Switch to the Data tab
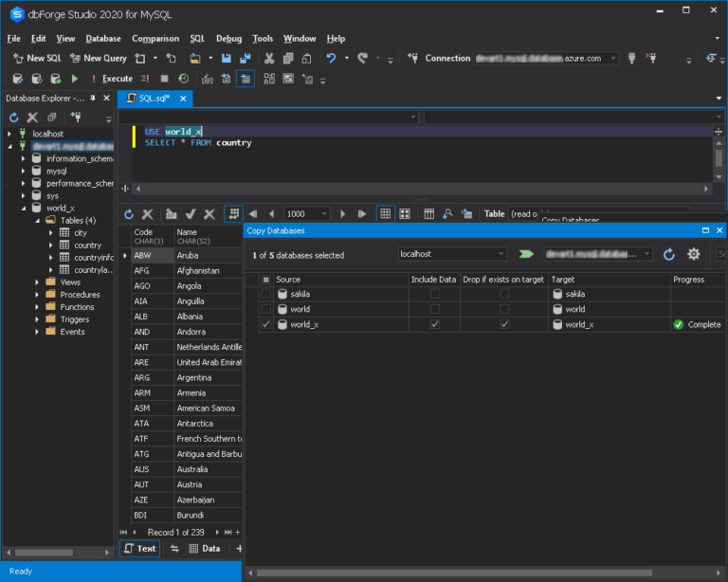This screenshot has height=582, width=728. [205, 549]
